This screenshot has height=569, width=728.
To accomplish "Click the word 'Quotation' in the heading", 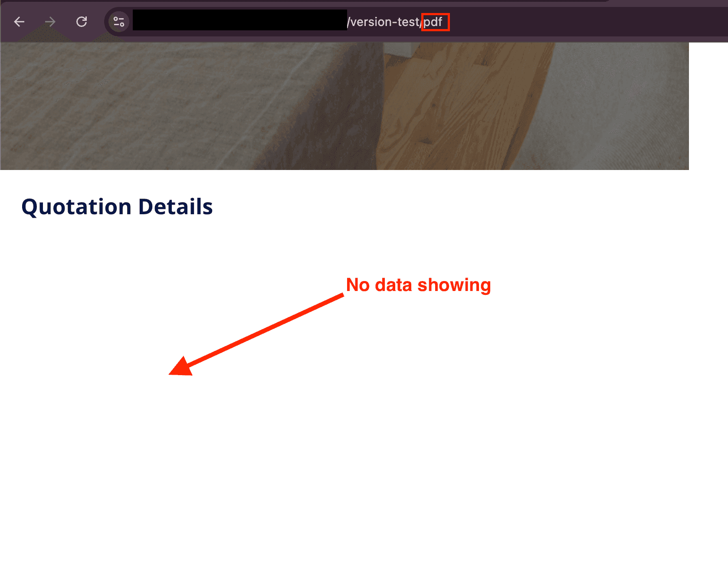I will pyautogui.click(x=76, y=206).
